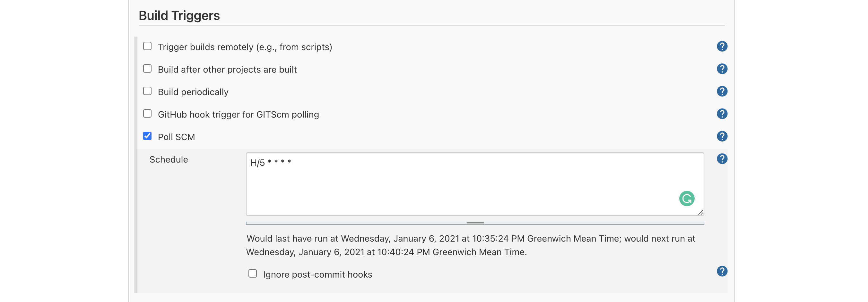Image resolution: width=868 pixels, height=302 pixels.
Task: Show help for Build periodically
Action: click(x=722, y=91)
